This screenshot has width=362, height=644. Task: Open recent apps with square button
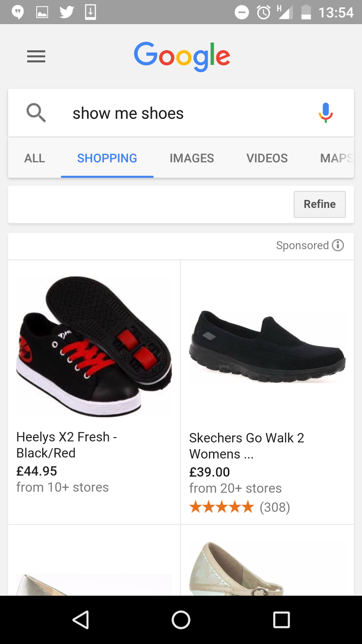coord(281,620)
